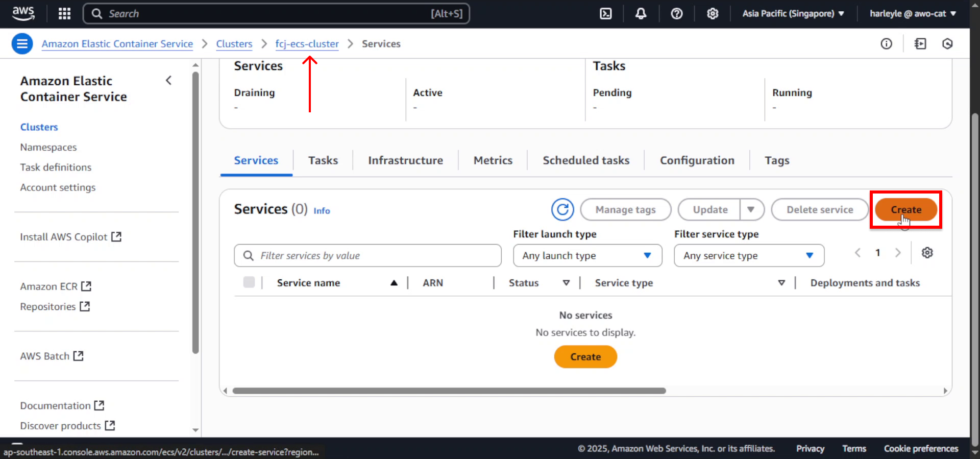Open Amazon ECR external link
The image size is (980, 459).
pyautogui.click(x=56, y=286)
